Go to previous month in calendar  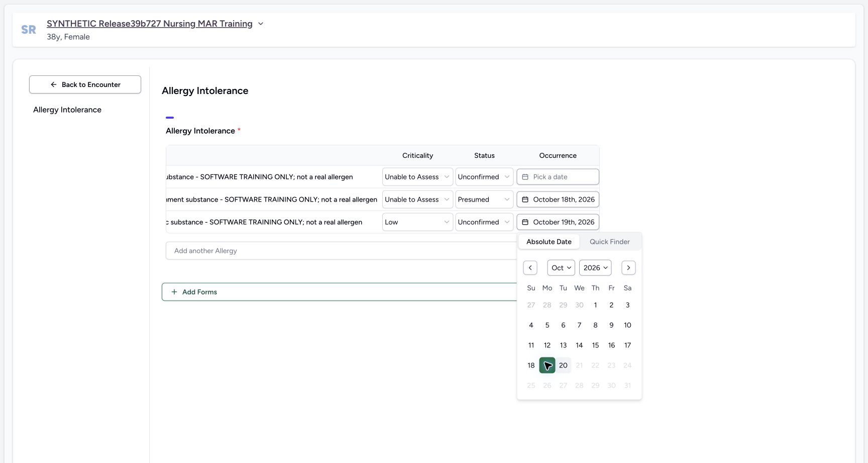coord(530,268)
